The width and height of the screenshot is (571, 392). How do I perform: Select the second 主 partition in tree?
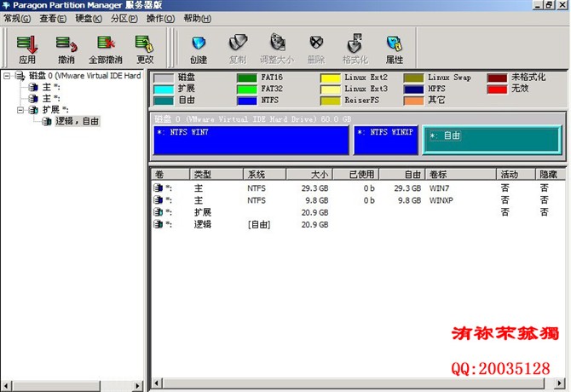[x=51, y=99]
